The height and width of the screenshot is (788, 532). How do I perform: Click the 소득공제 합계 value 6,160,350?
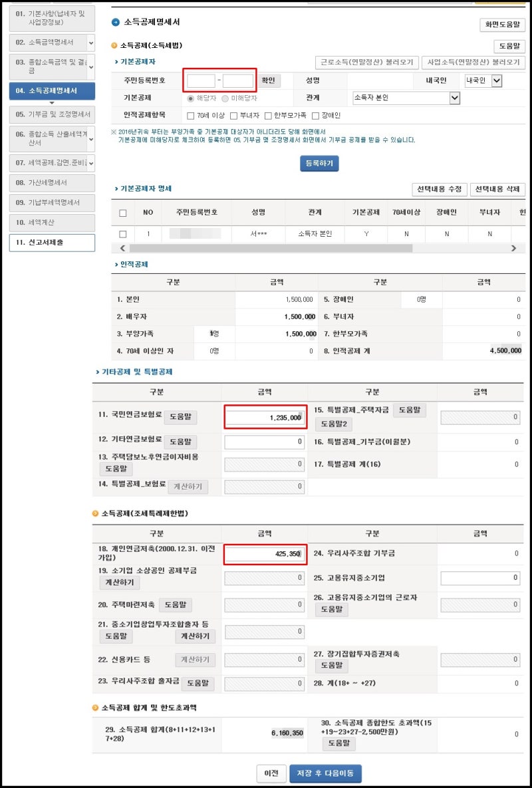click(287, 733)
